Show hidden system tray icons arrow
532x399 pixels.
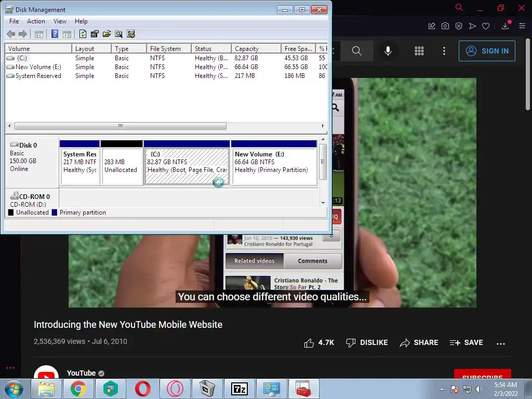[x=442, y=389]
